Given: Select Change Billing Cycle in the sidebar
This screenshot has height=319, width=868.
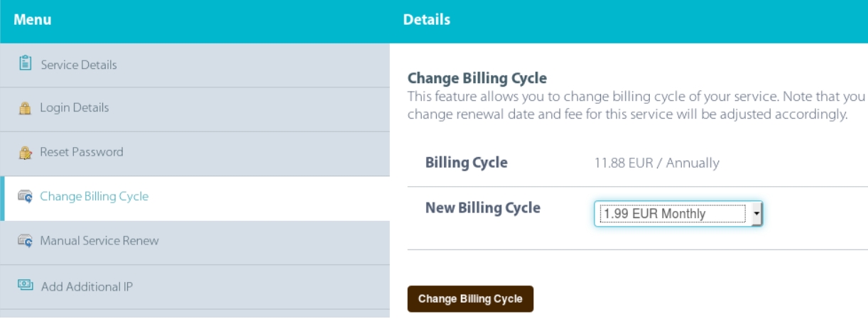Looking at the screenshot, I should (x=94, y=197).
